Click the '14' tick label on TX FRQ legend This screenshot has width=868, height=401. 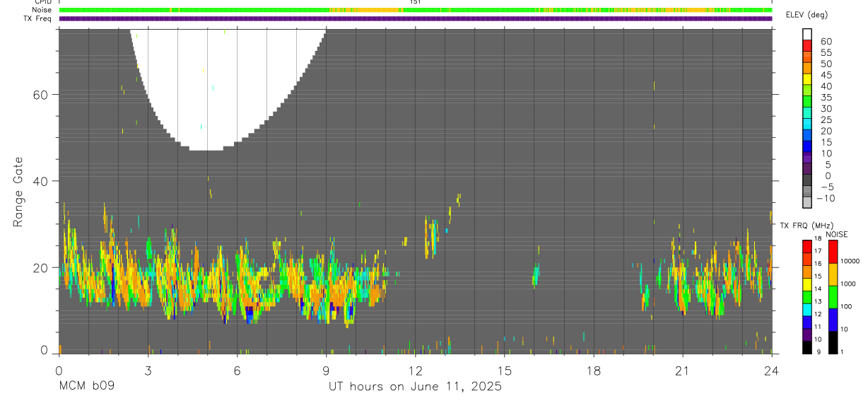coord(818,289)
